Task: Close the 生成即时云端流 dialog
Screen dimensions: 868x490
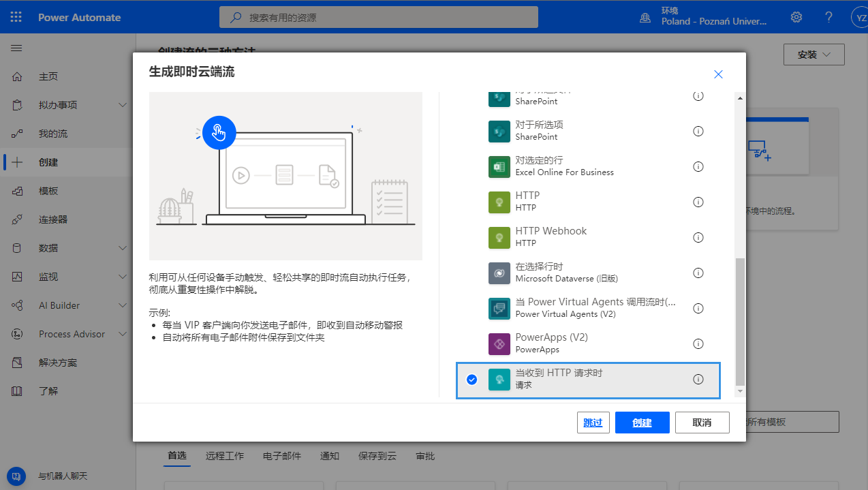Action: point(718,74)
